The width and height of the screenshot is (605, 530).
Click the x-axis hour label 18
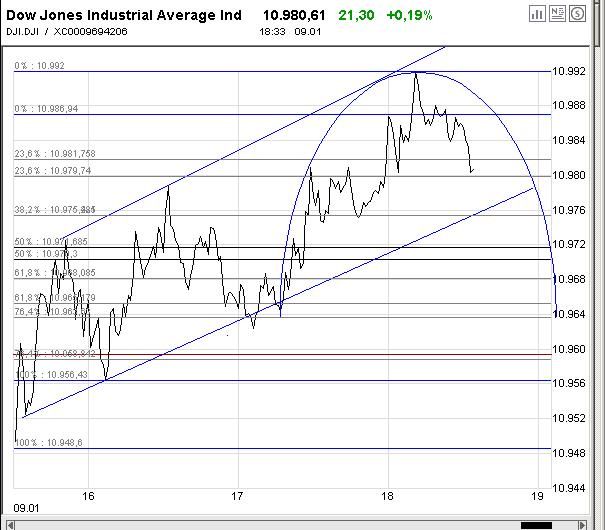click(x=387, y=496)
